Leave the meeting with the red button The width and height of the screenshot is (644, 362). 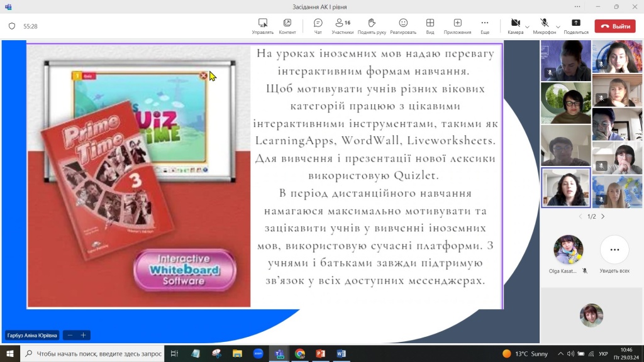coord(615,26)
